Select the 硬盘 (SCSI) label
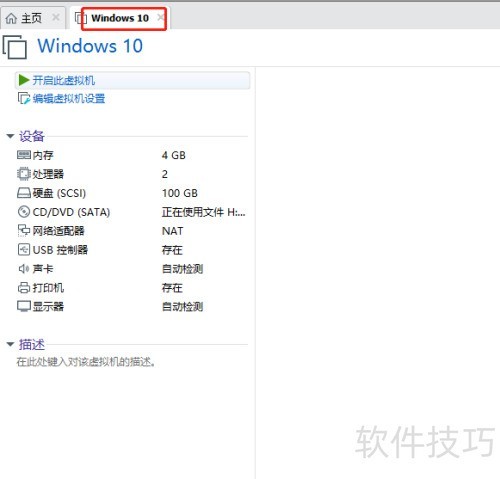 pos(59,193)
